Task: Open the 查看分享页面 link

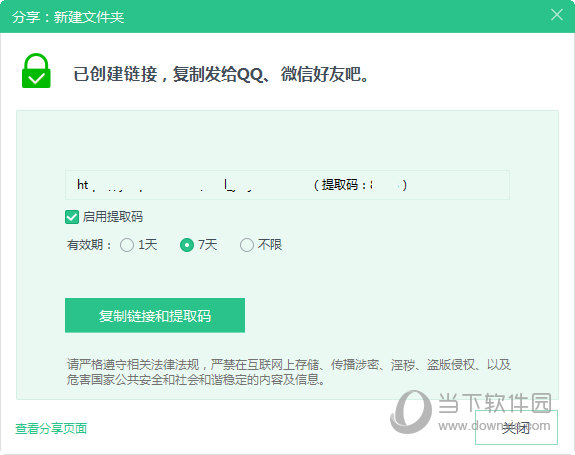Action: pos(51,428)
